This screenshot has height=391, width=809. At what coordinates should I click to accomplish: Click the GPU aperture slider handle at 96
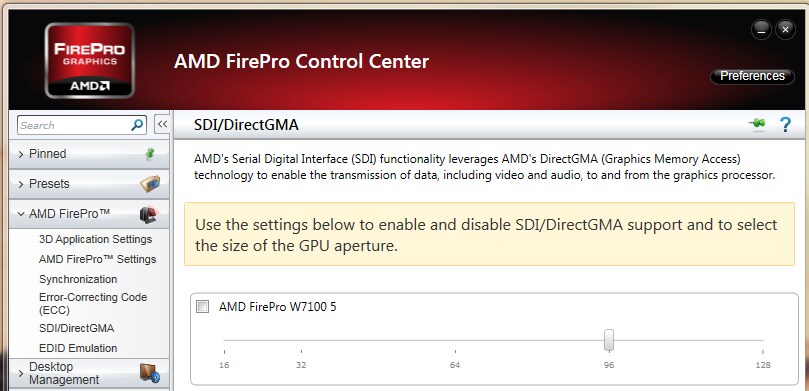609,340
